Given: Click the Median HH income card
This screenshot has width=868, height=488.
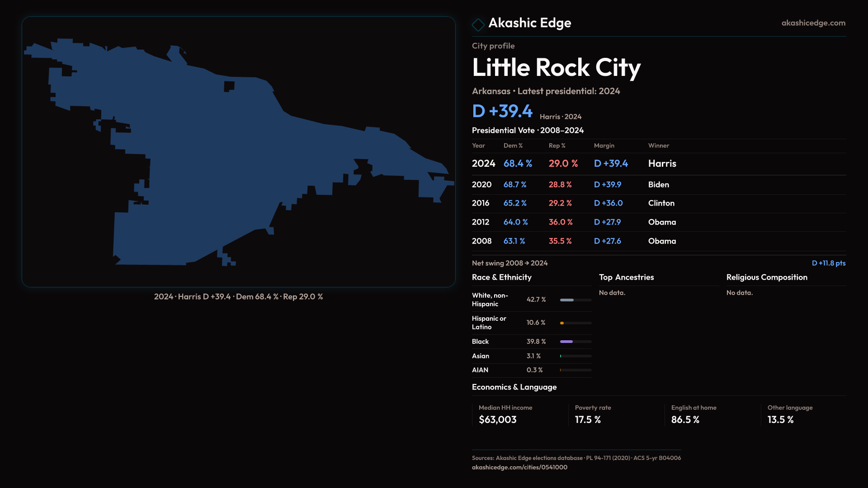Looking at the screenshot, I should [x=519, y=414].
